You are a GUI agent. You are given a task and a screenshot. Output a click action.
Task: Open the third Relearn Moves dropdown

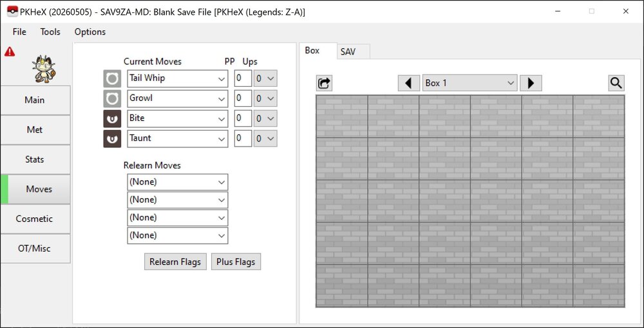click(178, 218)
